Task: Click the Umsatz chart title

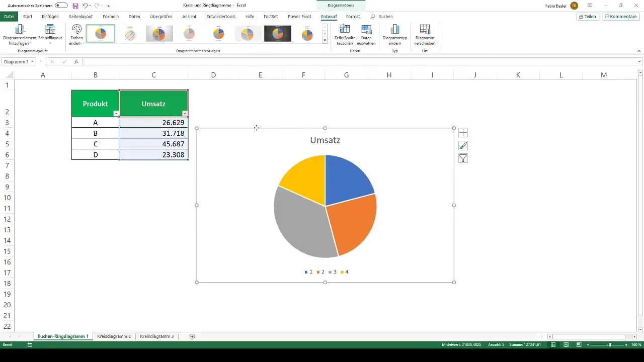Action: [325, 140]
